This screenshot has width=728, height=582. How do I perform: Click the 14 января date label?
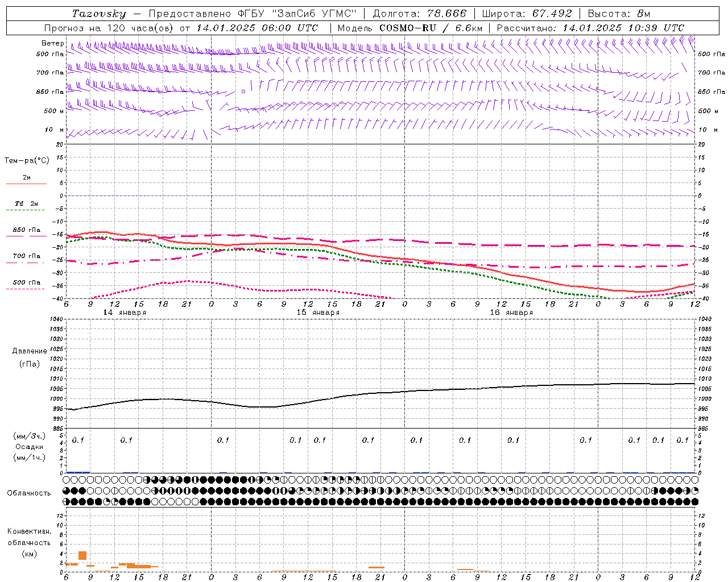(x=125, y=313)
